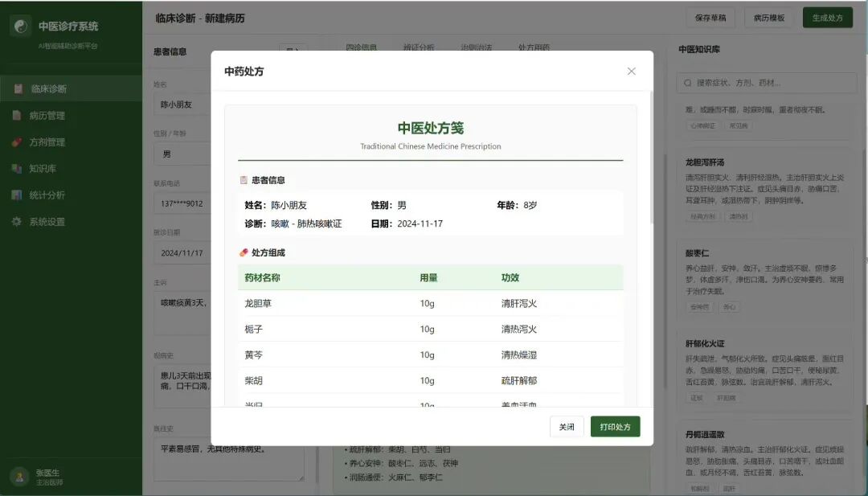
Task: Click 打印处方 in the prescription dialog
Action: 615,427
